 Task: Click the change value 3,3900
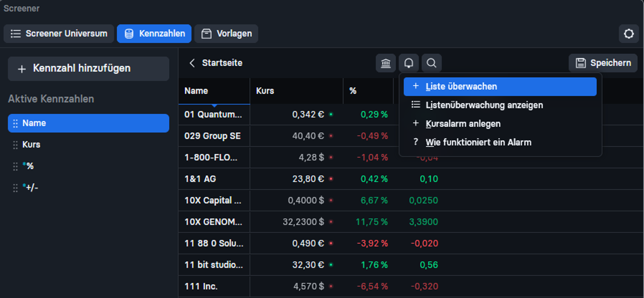point(424,222)
